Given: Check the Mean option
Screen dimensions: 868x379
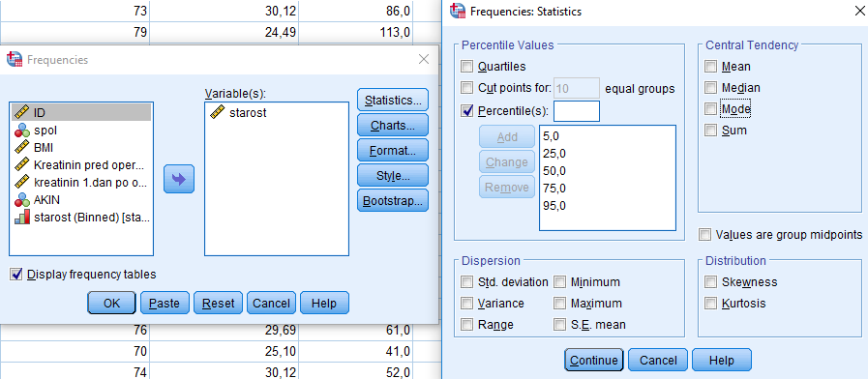Looking at the screenshot, I should 710,67.
